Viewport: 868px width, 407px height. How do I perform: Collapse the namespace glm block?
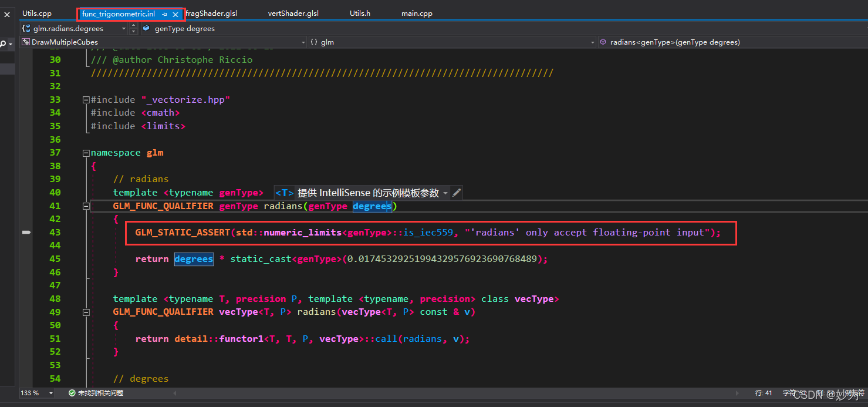pyautogui.click(x=86, y=153)
